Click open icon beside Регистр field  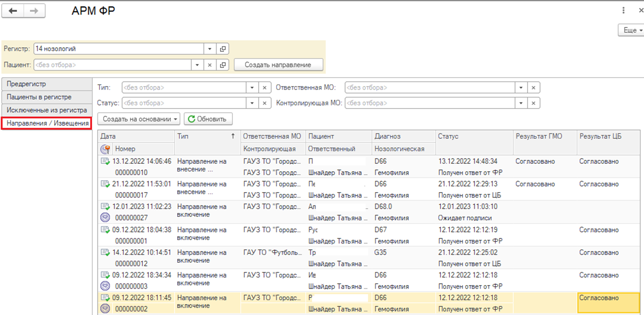(x=223, y=49)
